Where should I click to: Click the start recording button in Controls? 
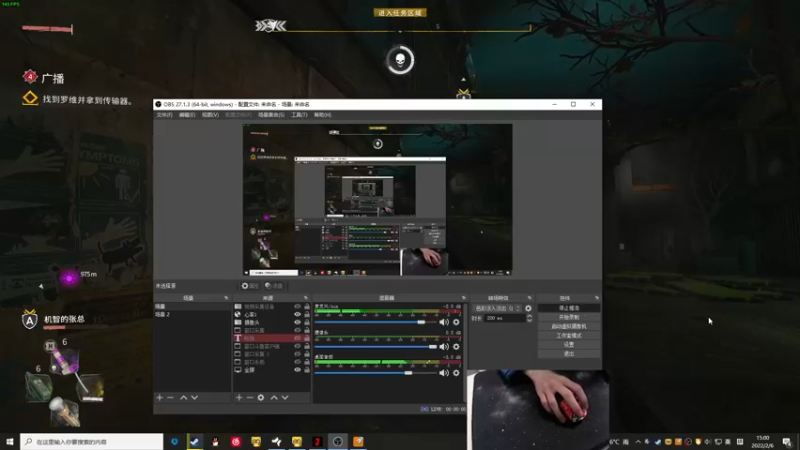click(x=569, y=317)
